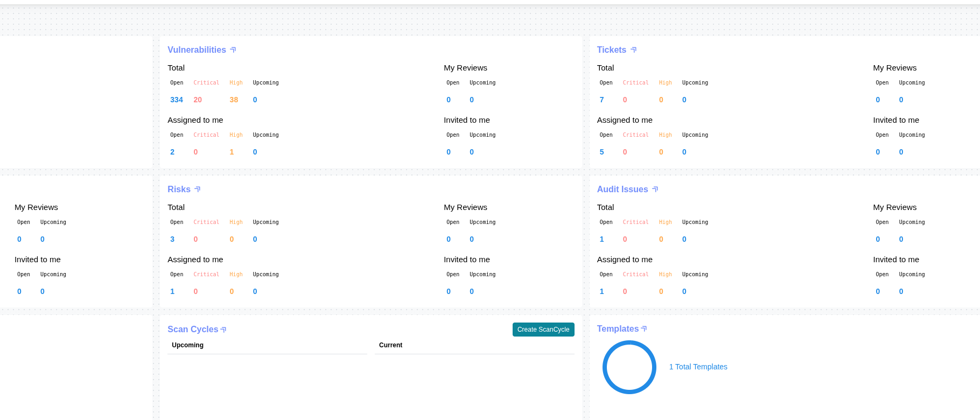This screenshot has height=420, width=980.
Task: Click Risks assigned to me critical count 0
Action: (x=195, y=291)
